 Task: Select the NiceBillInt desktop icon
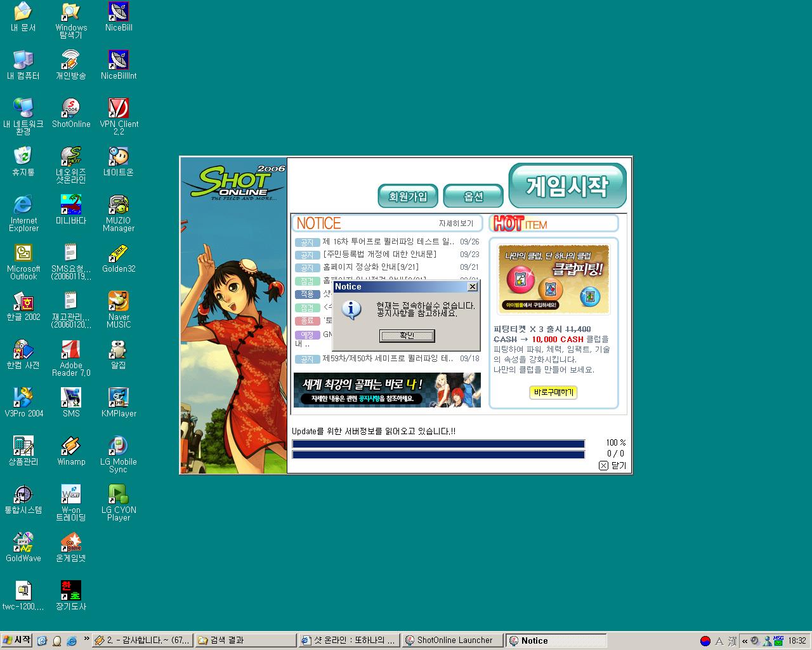point(119,65)
